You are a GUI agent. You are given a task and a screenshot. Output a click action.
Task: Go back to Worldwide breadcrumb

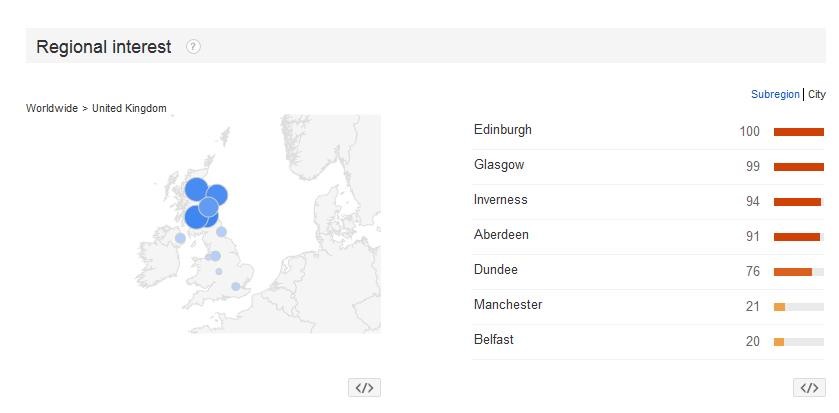tap(52, 108)
